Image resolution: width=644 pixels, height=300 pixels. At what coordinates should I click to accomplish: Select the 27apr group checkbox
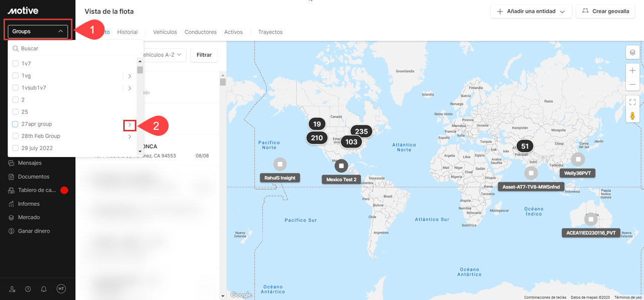click(x=16, y=124)
